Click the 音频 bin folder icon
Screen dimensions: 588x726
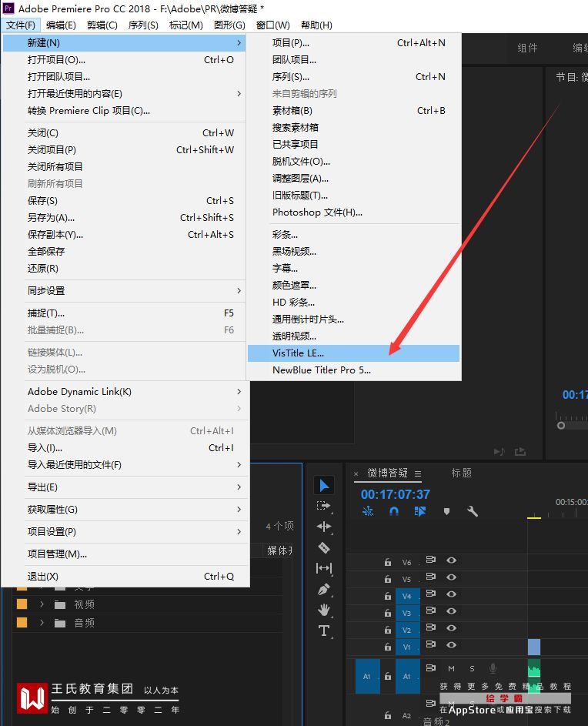coord(60,623)
